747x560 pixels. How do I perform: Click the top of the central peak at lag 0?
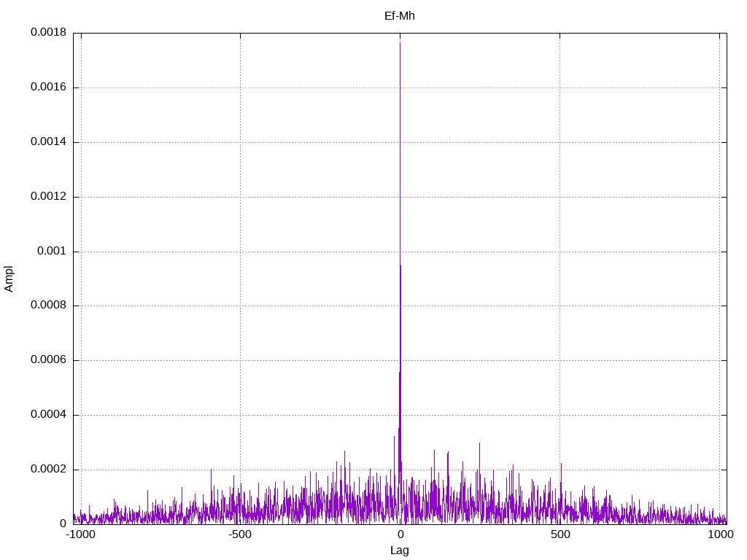tap(400, 43)
